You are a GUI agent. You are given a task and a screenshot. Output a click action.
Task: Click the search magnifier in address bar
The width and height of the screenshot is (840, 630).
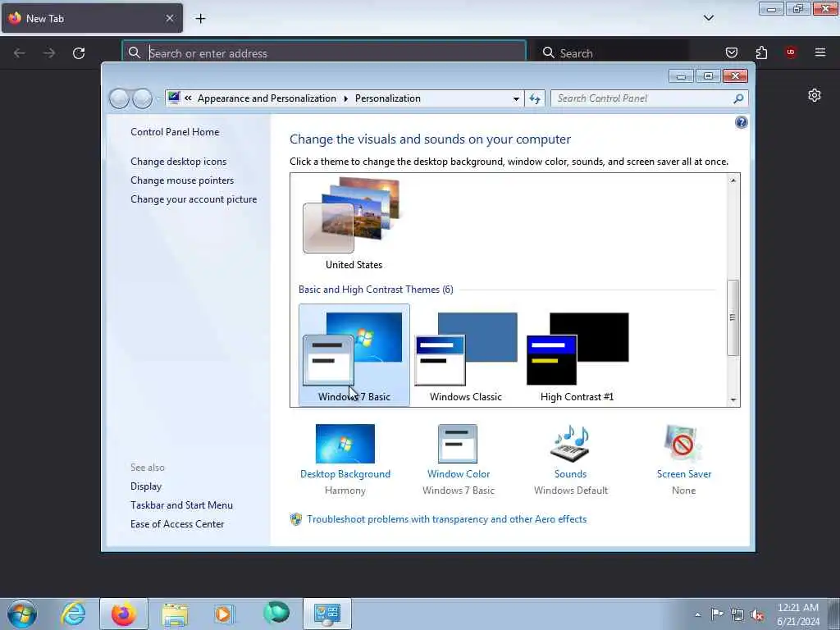134,52
